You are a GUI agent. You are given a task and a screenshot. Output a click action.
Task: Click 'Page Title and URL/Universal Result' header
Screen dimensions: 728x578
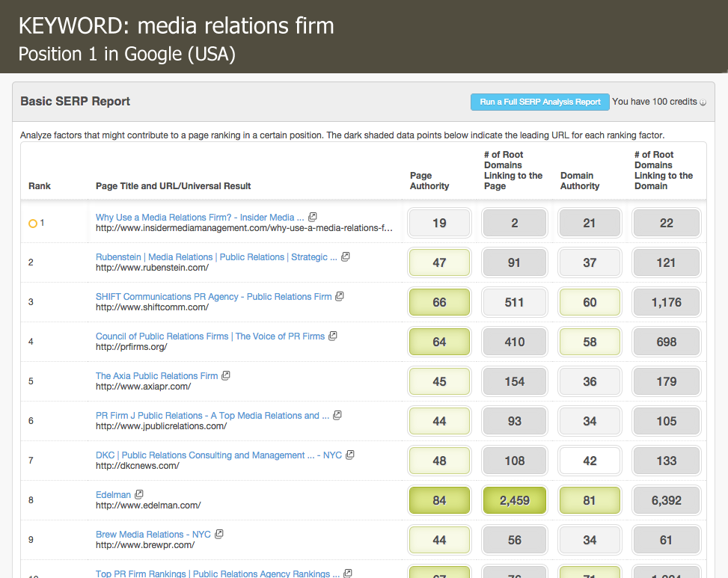(x=173, y=186)
